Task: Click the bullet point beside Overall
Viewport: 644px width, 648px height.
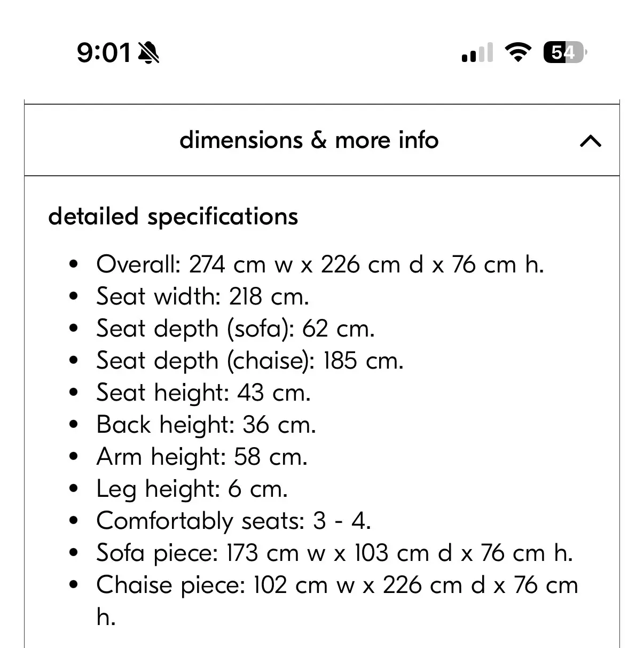Action: coord(74,264)
